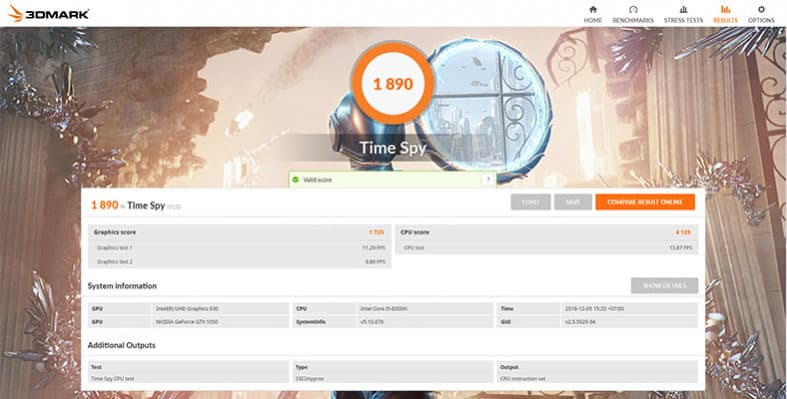Click the Load button
The width and height of the screenshot is (787, 399).
[x=531, y=202]
